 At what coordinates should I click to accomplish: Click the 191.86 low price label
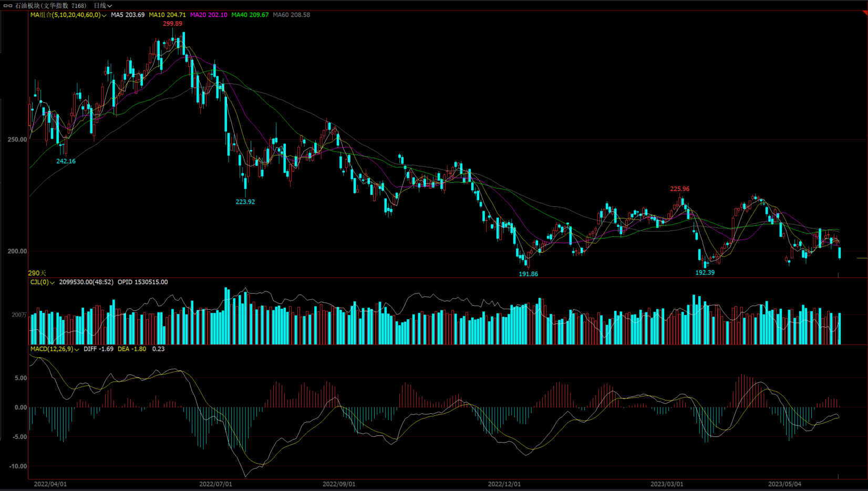click(528, 274)
